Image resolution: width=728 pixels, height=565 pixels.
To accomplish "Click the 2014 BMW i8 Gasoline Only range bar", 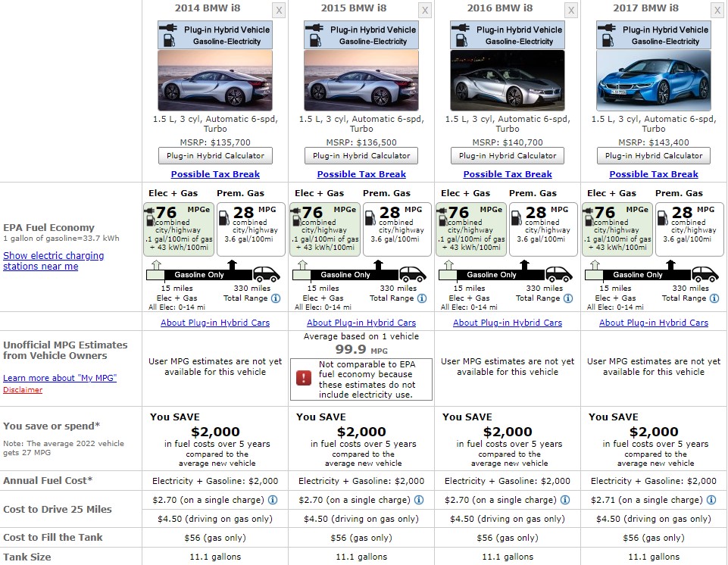I will click(x=200, y=274).
